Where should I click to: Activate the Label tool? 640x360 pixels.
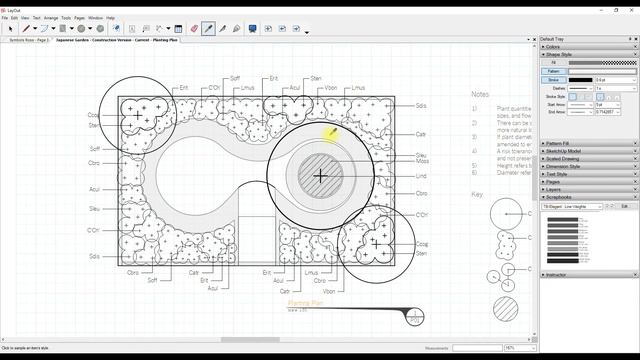146,29
